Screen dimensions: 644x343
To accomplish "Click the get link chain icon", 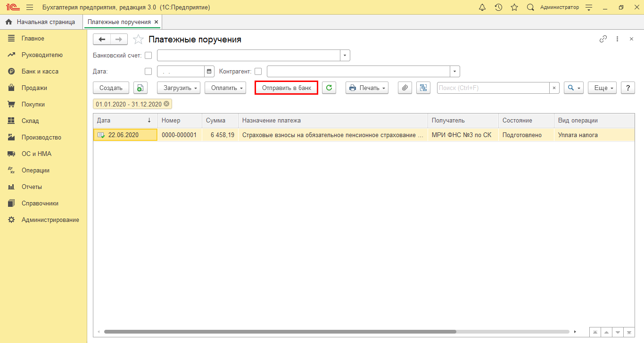I will click(603, 39).
